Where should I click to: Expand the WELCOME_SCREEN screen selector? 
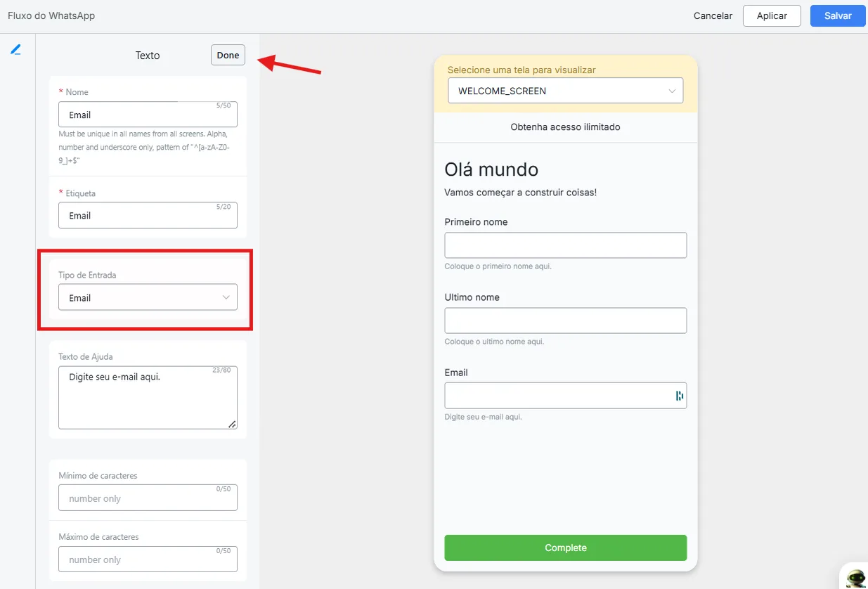(566, 91)
